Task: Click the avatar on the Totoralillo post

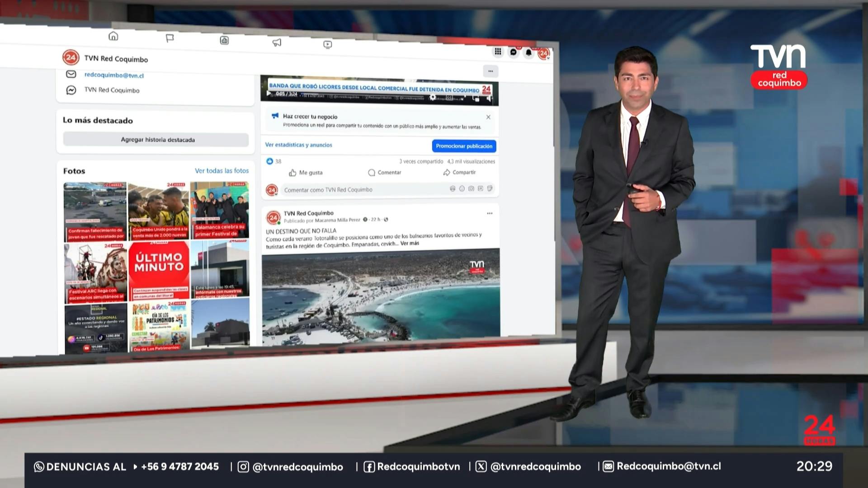Action: pos(273,217)
